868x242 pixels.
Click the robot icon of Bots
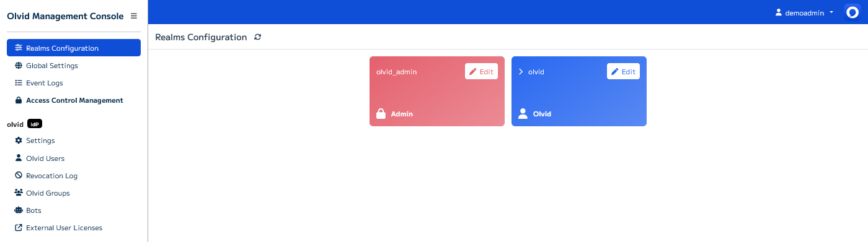coord(19,210)
